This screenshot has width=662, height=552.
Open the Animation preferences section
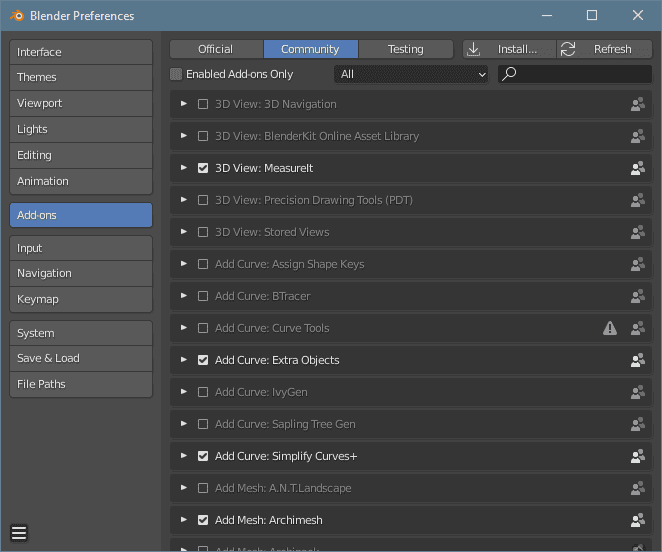click(x=81, y=181)
